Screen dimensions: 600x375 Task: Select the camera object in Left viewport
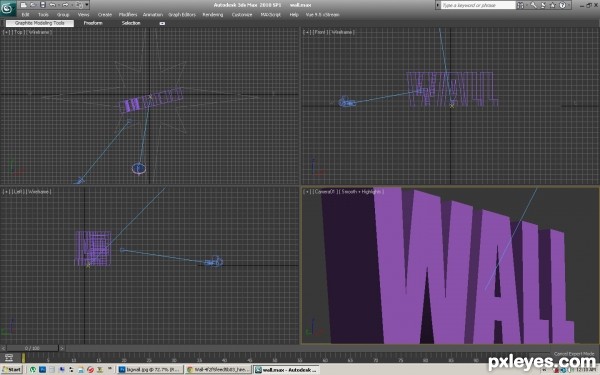click(214, 262)
